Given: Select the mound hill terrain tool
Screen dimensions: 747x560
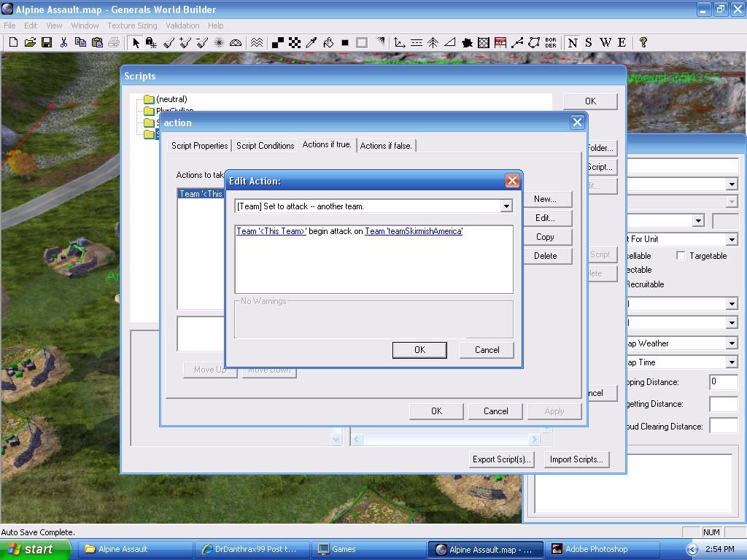Looking at the screenshot, I should (236, 42).
